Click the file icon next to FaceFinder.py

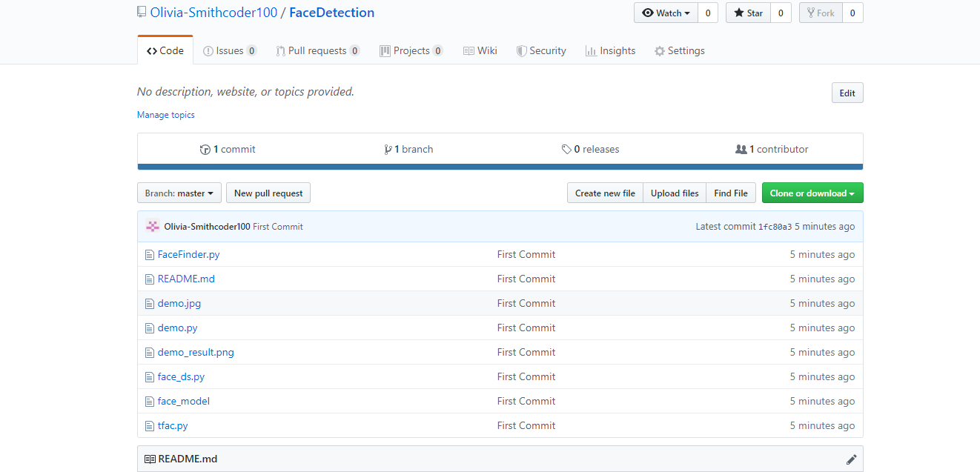click(x=150, y=254)
